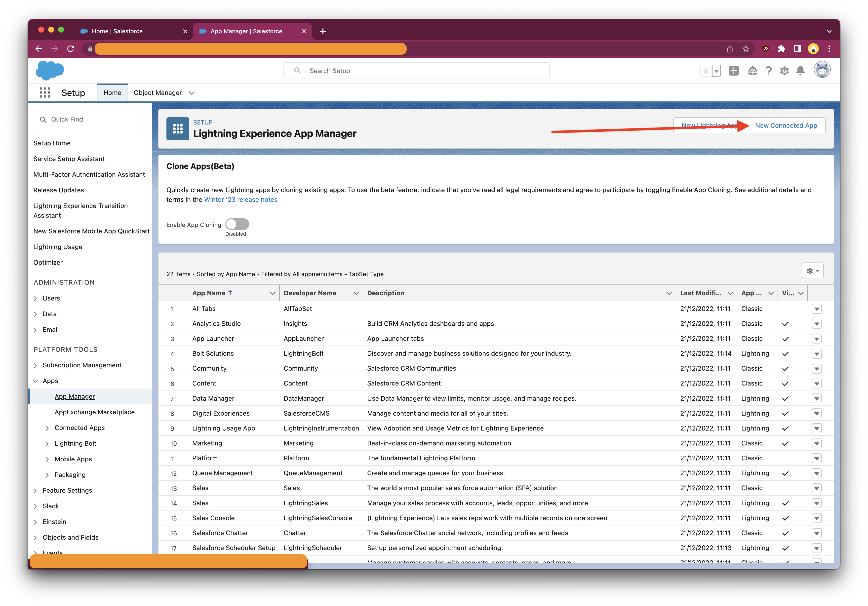Open Release Updates link
The width and height of the screenshot is (868, 606).
[59, 190]
